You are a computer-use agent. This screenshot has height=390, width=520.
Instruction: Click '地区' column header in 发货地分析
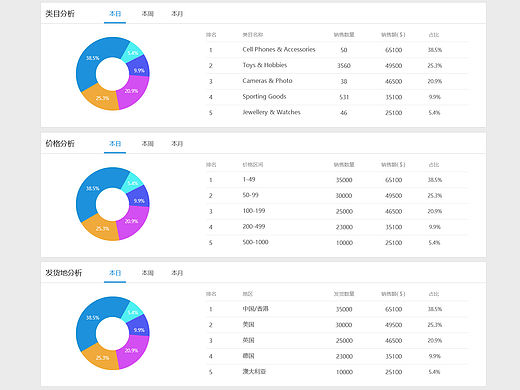248,294
